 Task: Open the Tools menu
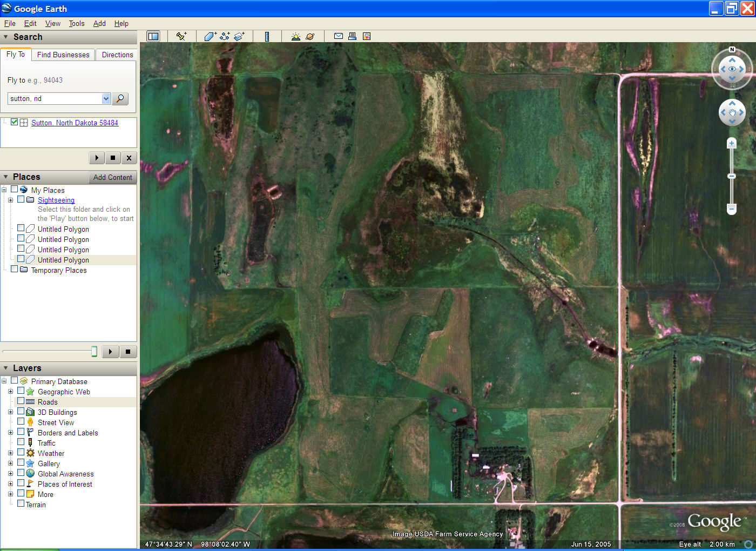click(77, 23)
